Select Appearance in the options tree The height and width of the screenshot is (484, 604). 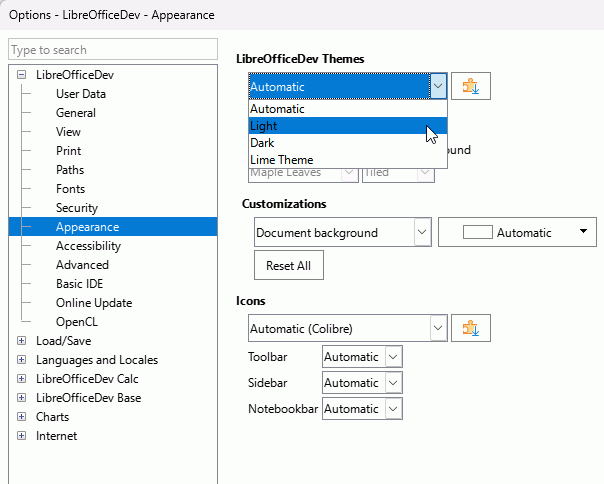click(113, 227)
